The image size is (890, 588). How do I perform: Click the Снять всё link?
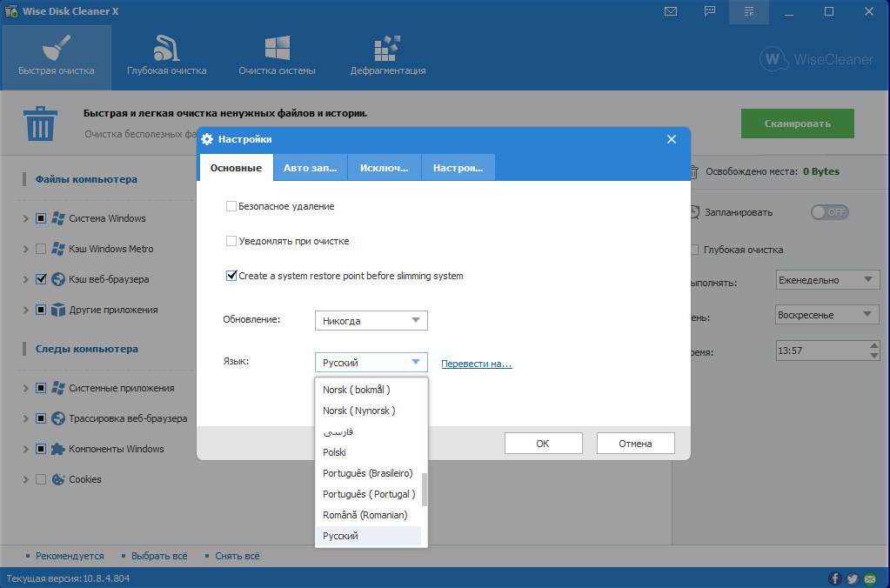(238, 556)
